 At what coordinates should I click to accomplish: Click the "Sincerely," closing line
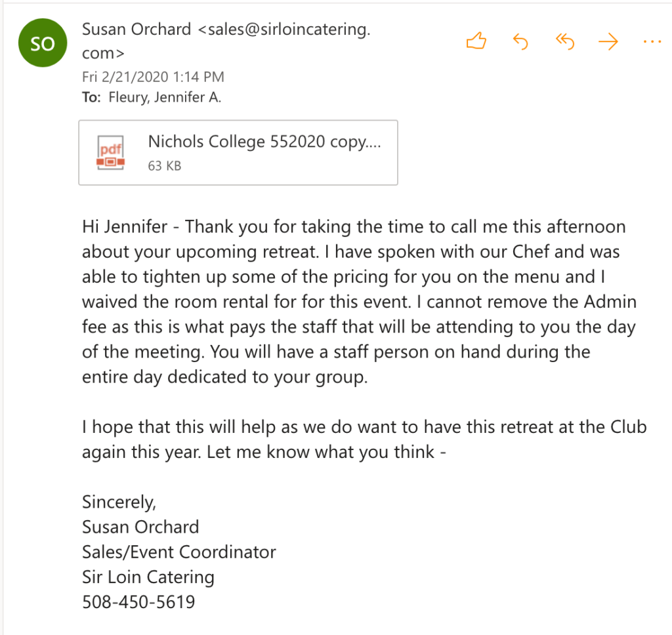(x=119, y=502)
